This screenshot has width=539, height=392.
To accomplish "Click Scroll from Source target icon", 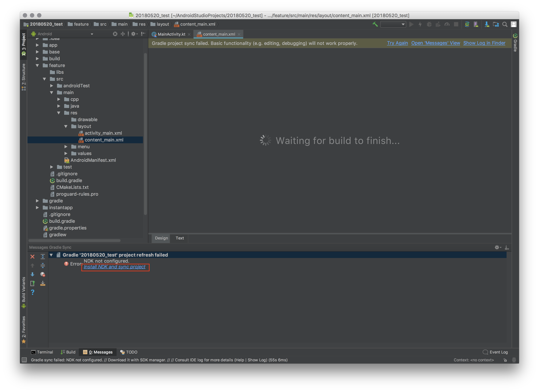I will (115, 34).
